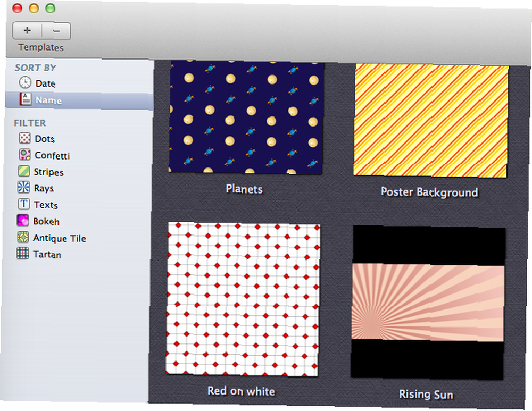This screenshot has height=411, width=532.
Task: Select the Rays filter icon
Action: (23, 187)
